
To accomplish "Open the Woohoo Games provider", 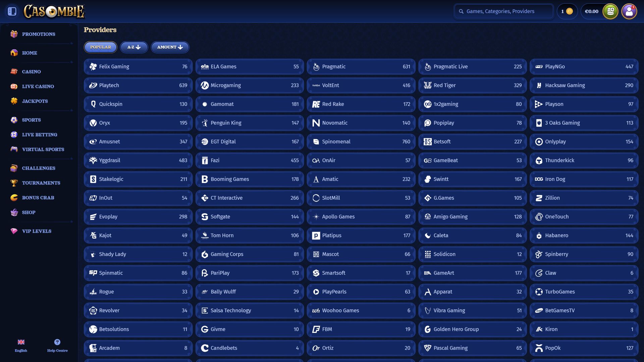I will pos(361,311).
